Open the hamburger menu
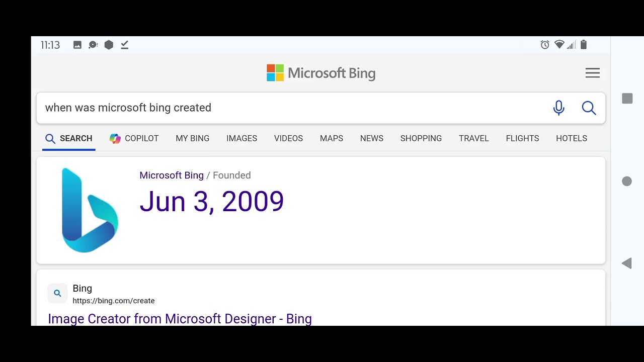644x362 pixels. click(x=592, y=73)
